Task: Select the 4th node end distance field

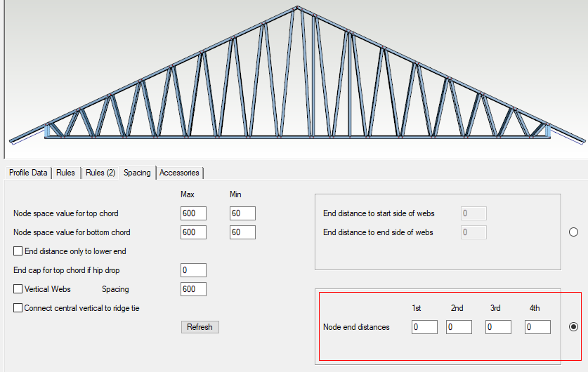Action: coord(537,327)
